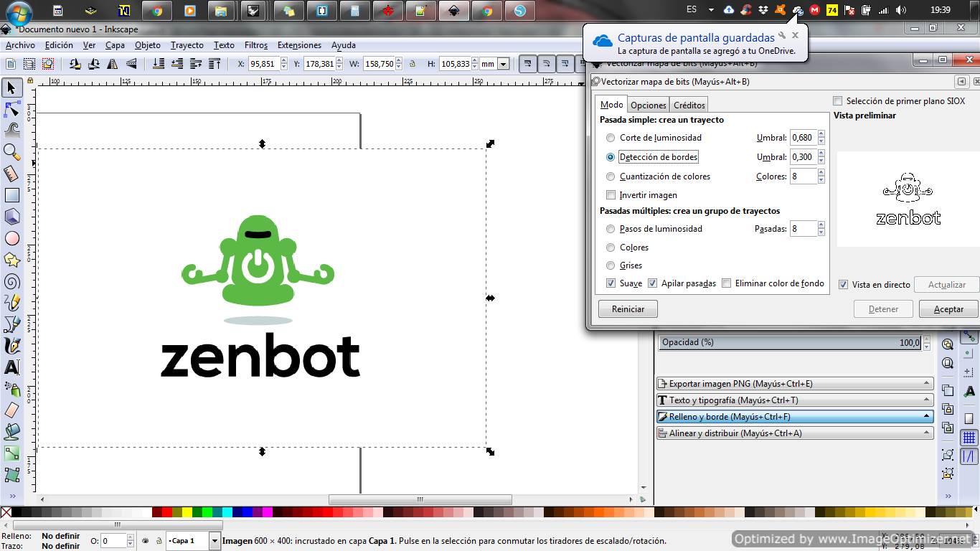
Task: Expand Exportar imagen PNG panel
Action: pos(795,384)
